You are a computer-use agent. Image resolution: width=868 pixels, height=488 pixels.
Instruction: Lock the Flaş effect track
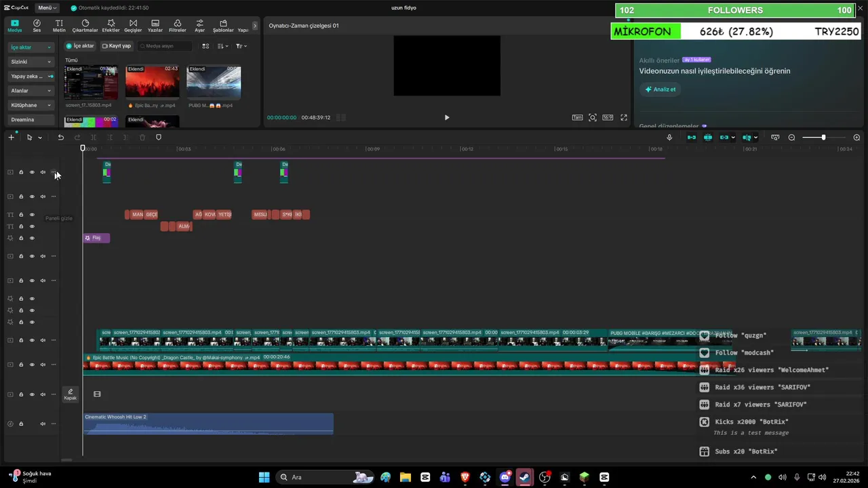[x=21, y=238]
